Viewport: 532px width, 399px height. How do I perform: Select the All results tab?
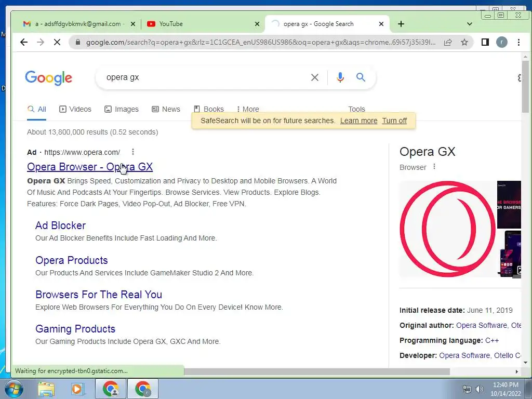pos(37,109)
